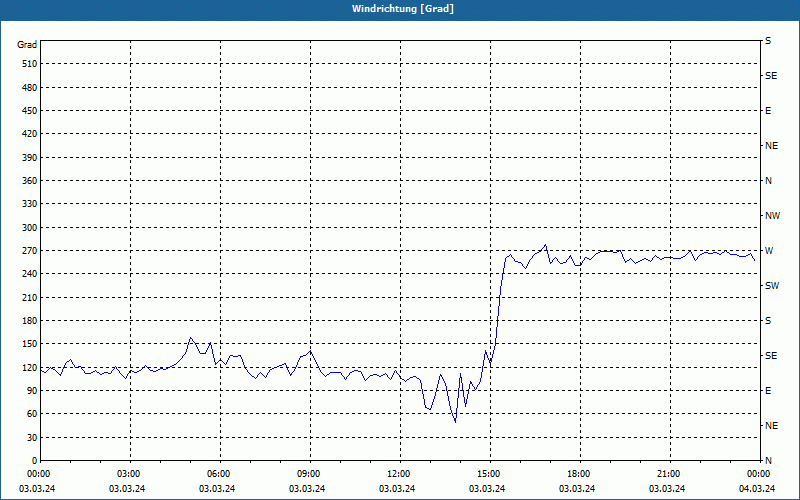Click the 'Grad' unit label on the axis

pos(27,45)
